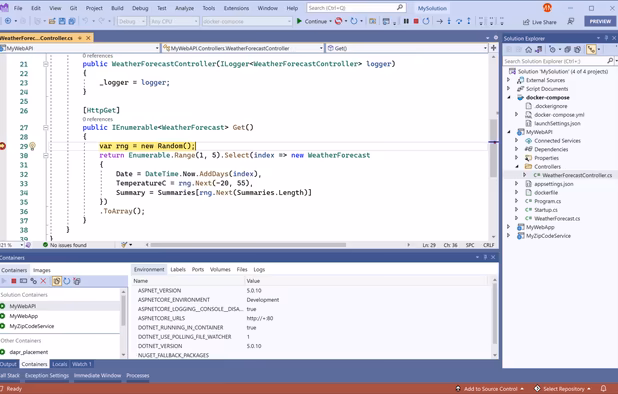Restart the debugging session icon
Image resolution: width=618 pixels, height=394 pixels.
(x=426, y=21)
